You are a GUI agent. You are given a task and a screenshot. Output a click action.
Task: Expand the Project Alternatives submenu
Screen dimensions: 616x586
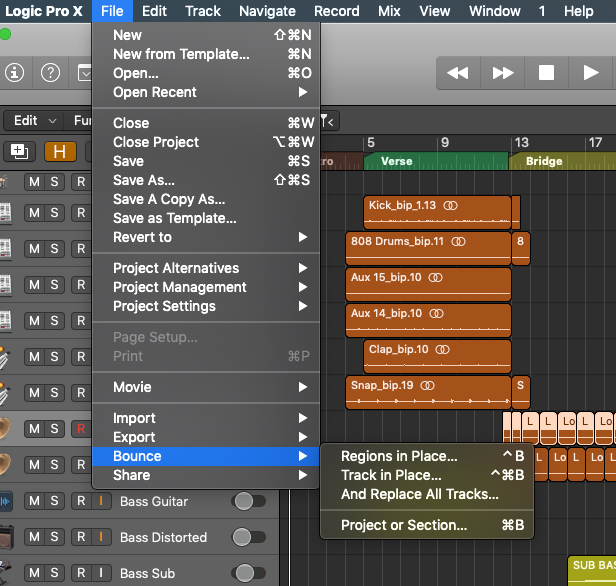click(x=205, y=268)
